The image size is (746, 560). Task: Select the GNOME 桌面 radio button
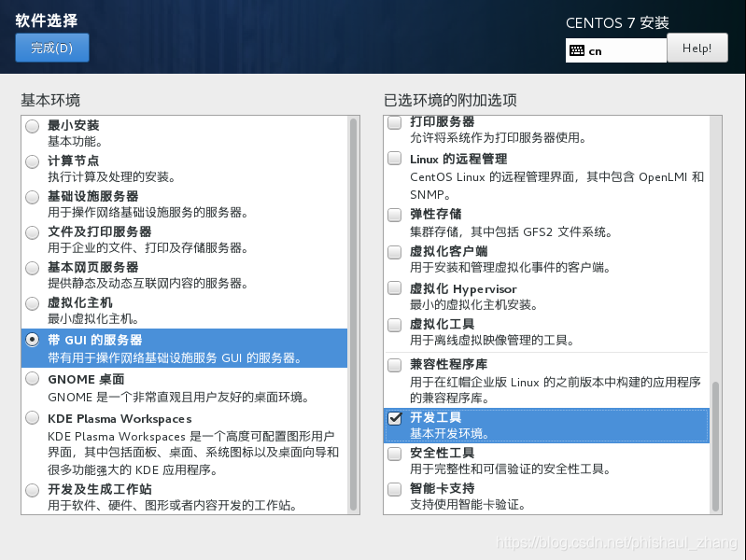pos(33,379)
